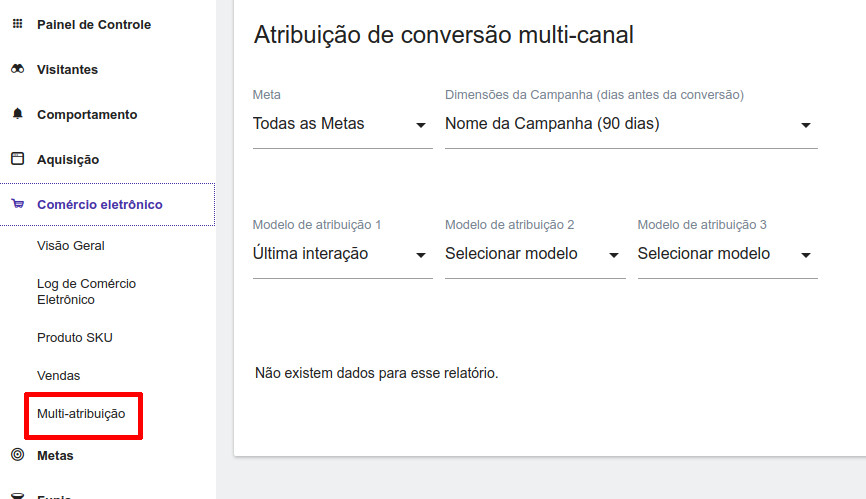Select the Multi-atribuição menu item

pyautogui.click(x=81, y=413)
